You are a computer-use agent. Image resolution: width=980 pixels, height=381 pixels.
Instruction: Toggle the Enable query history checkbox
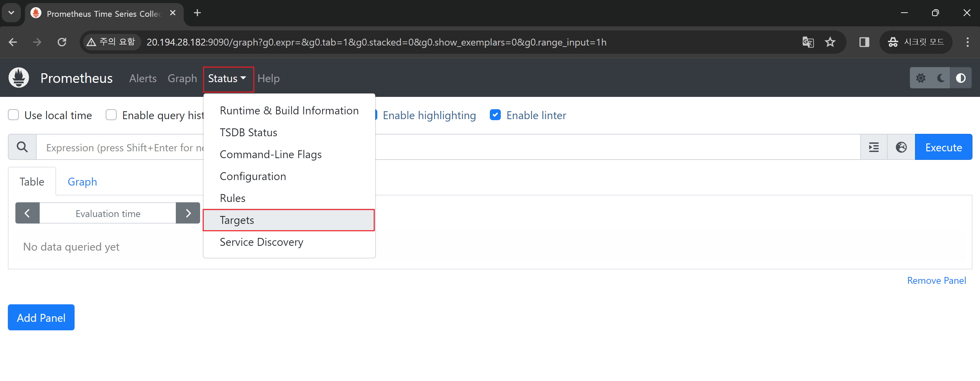coord(111,115)
